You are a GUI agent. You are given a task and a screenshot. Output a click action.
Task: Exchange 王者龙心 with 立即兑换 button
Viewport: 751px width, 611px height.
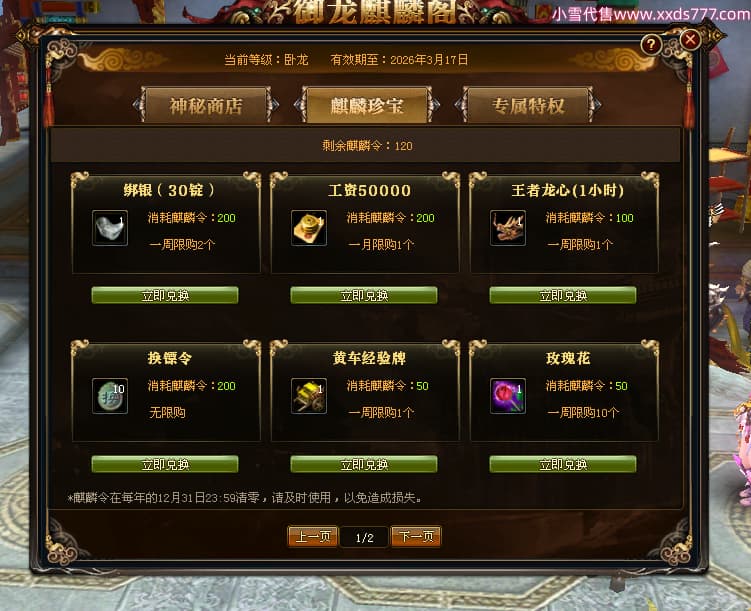[563, 295]
